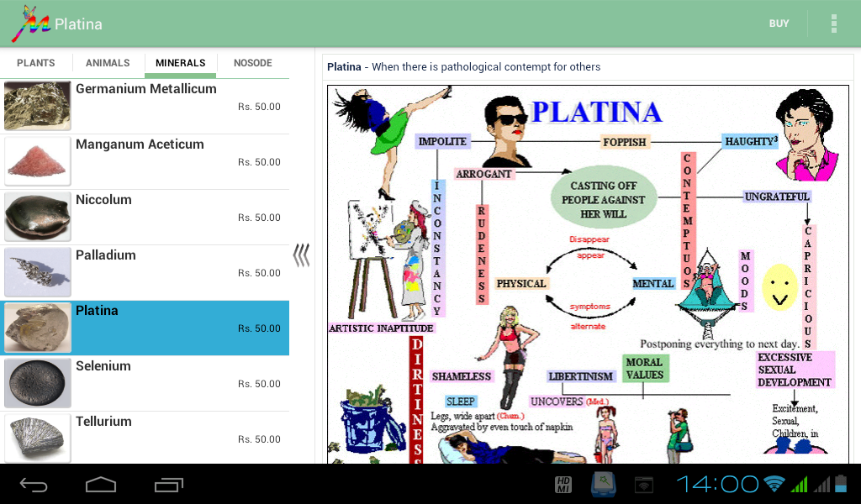Screen dimensions: 861x504
Task: Open the NOSODE tab
Action: point(252,63)
